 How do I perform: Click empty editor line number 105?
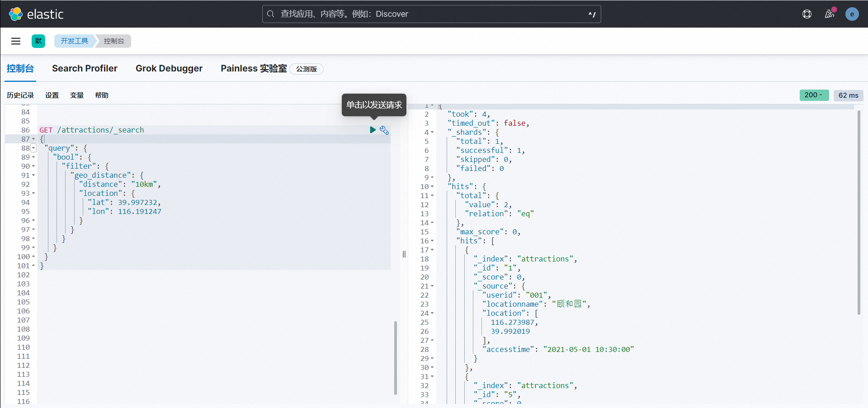click(x=23, y=302)
